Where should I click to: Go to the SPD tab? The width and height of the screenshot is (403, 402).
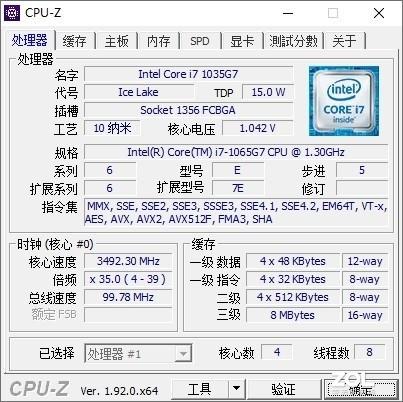(200, 41)
